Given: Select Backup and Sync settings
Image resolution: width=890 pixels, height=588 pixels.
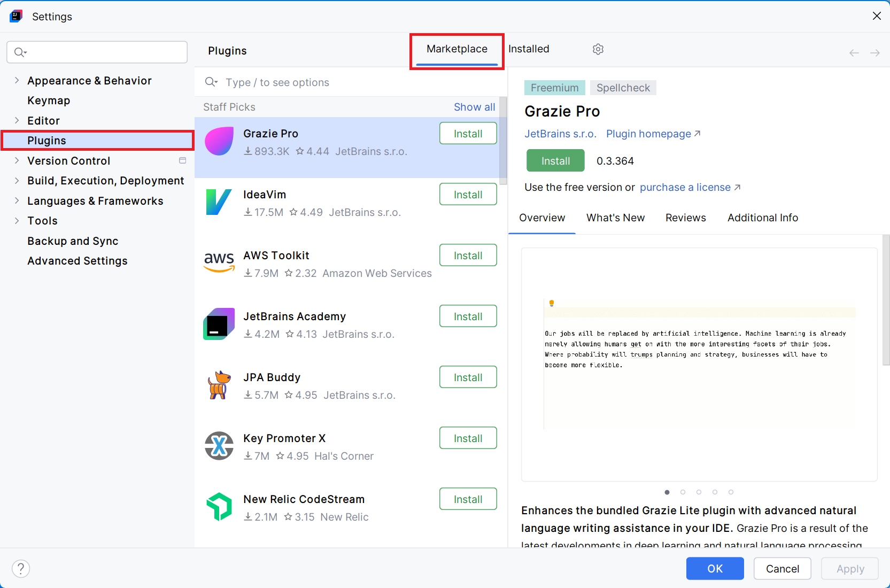Looking at the screenshot, I should pyautogui.click(x=73, y=241).
